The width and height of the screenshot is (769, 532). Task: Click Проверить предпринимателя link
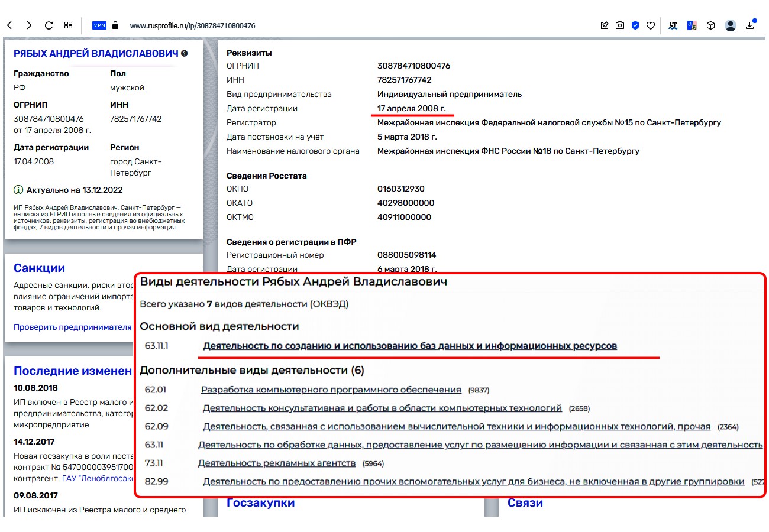tap(72, 327)
